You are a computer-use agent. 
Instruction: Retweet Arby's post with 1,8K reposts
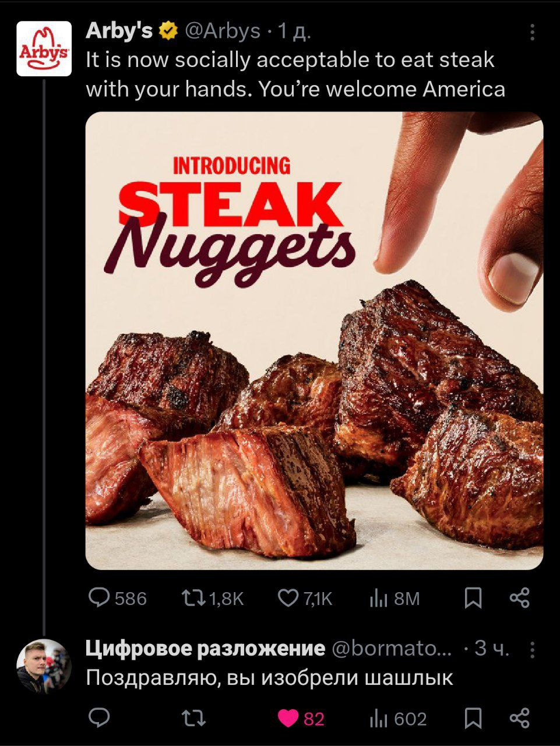191,598
